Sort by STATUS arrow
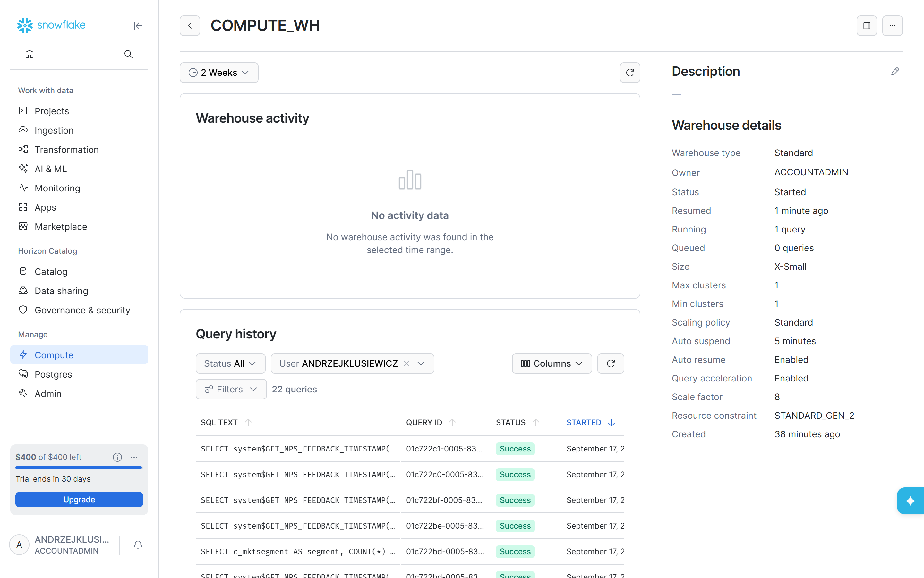 (x=536, y=422)
